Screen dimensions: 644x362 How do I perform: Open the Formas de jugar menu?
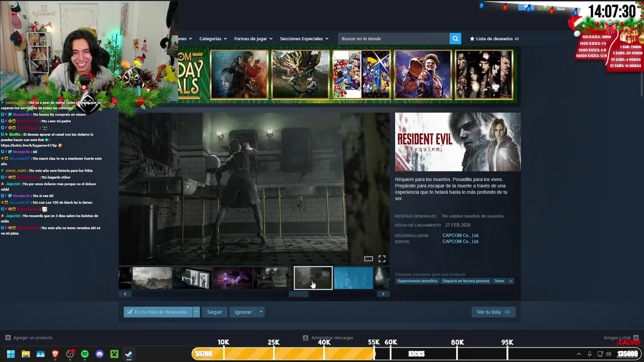pos(253,39)
